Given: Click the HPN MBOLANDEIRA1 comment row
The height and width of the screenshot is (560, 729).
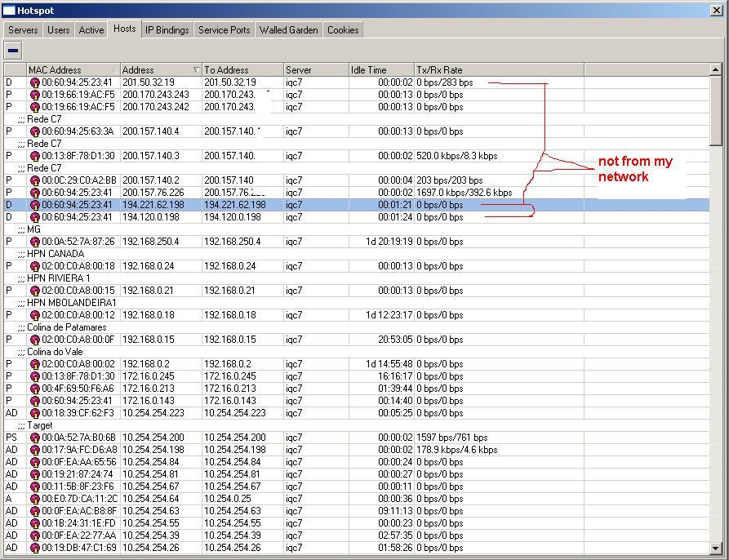Looking at the screenshot, I should [357, 303].
